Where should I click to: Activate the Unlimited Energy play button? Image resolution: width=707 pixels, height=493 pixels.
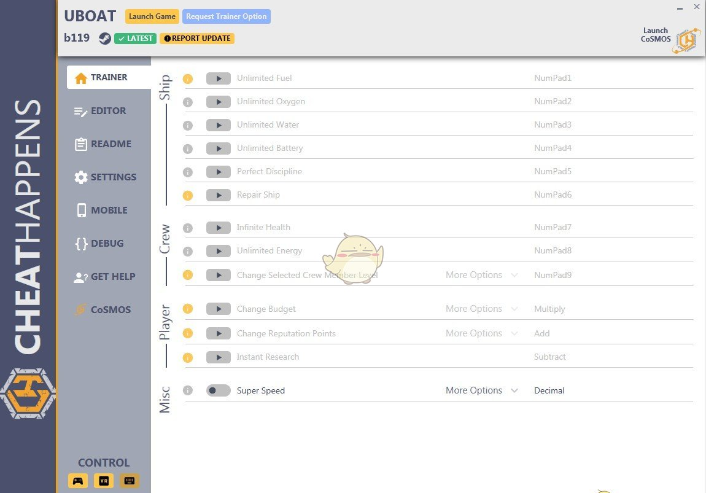click(218, 251)
